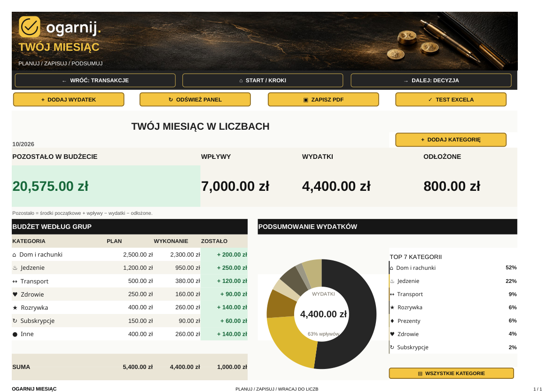Click ZAPISZ PDF button
554x392 pixels.
point(323,100)
